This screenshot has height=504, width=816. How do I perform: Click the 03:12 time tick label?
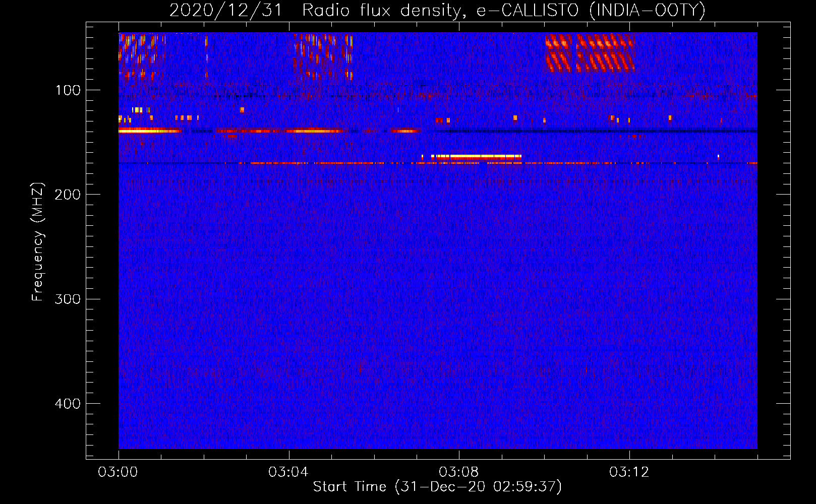click(629, 472)
